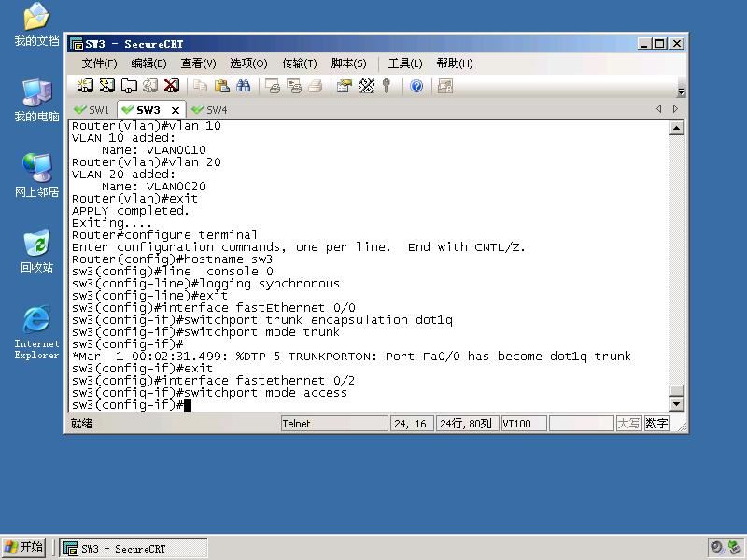Click the Copy toolbar icon
Screen dimensions: 747x560
200,86
